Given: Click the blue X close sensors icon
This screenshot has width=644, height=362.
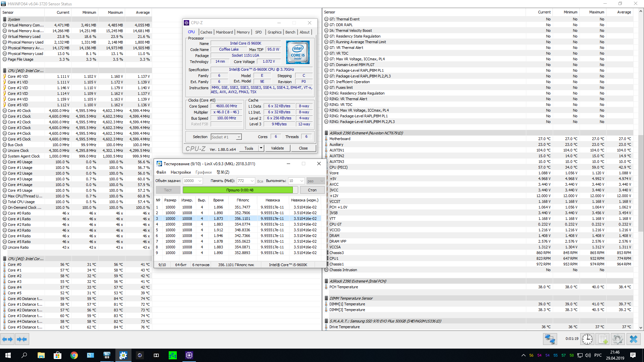Looking at the screenshot, I should point(634,339).
